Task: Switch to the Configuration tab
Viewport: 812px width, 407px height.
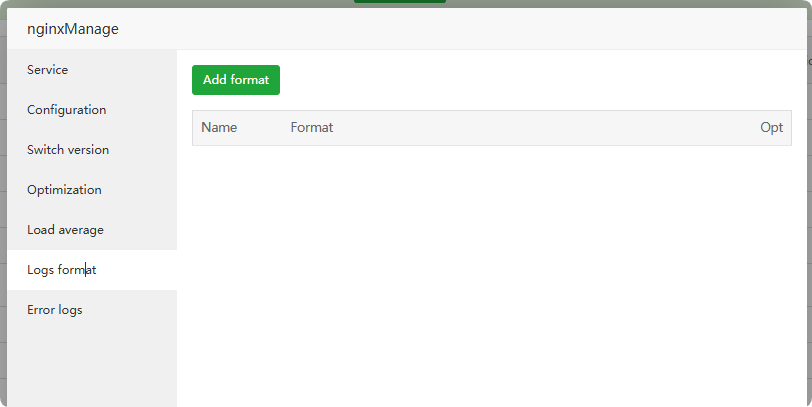Action: [92, 110]
